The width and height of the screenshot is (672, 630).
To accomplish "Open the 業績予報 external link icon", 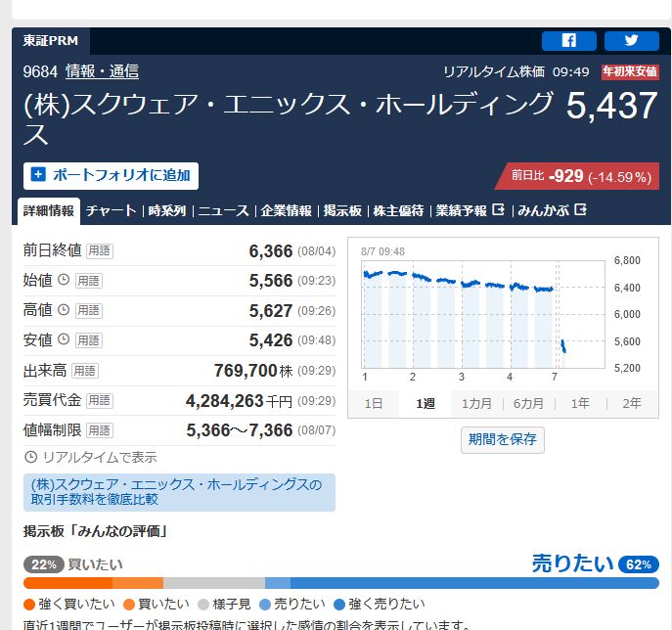I will [x=499, y=209].
